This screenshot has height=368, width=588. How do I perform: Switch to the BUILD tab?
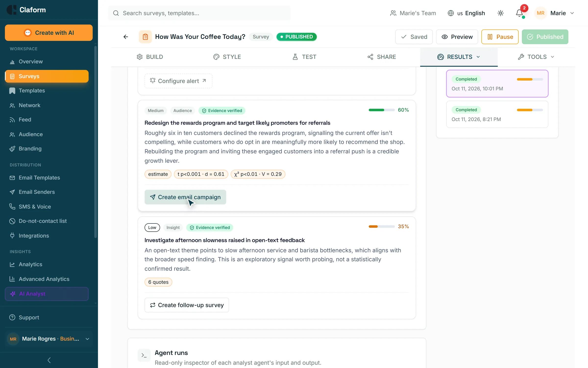150,57
